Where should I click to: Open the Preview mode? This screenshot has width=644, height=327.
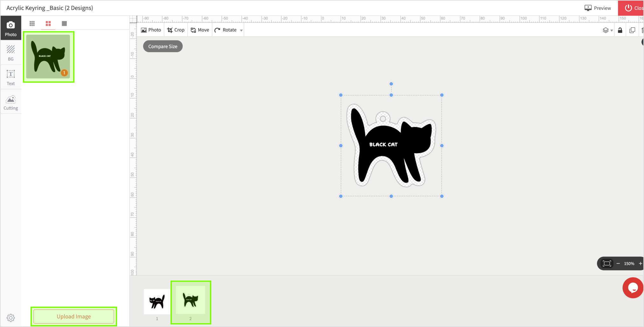(x=598, y=8)
